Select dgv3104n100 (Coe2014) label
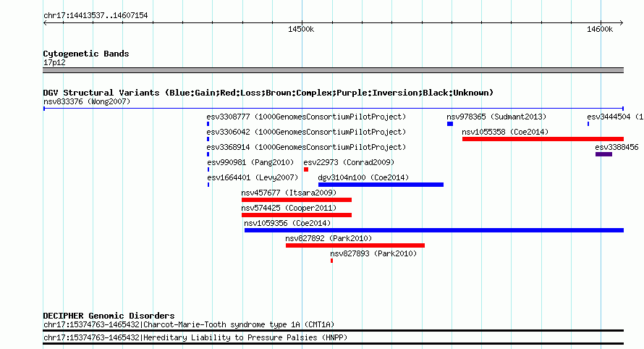Viewport: 644px width, 349px height. point(363,177)
